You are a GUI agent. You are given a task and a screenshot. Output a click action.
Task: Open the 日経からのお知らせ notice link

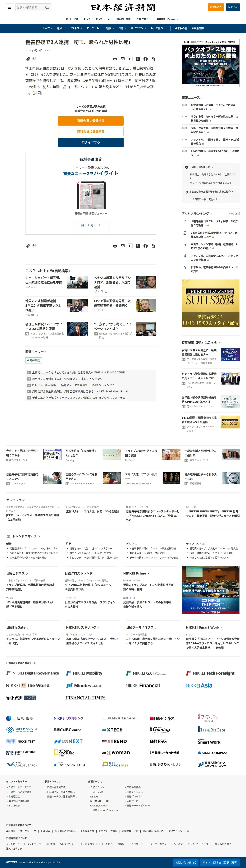(x=199, y=167)
